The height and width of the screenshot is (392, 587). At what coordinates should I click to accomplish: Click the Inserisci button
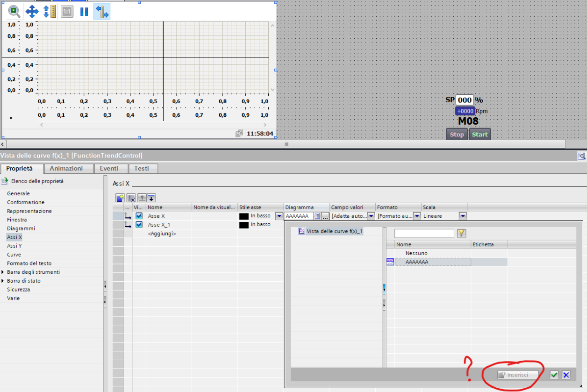click(518, 375)
